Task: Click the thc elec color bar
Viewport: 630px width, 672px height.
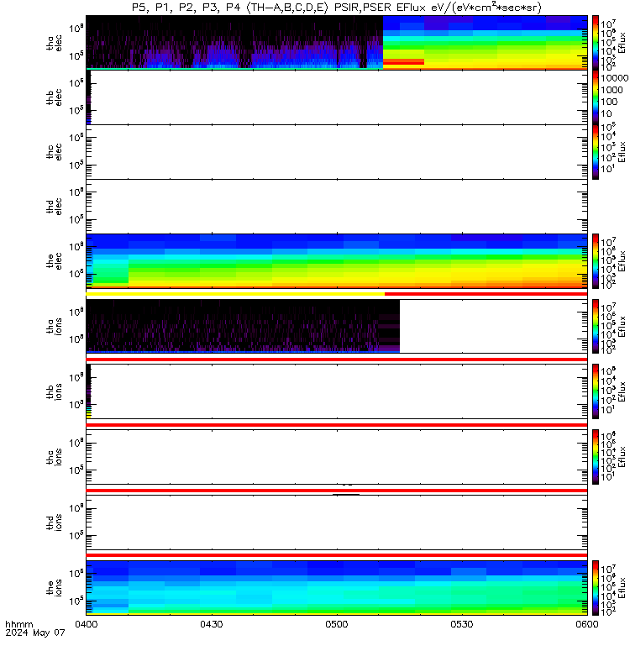Action: tap(596, 152)
